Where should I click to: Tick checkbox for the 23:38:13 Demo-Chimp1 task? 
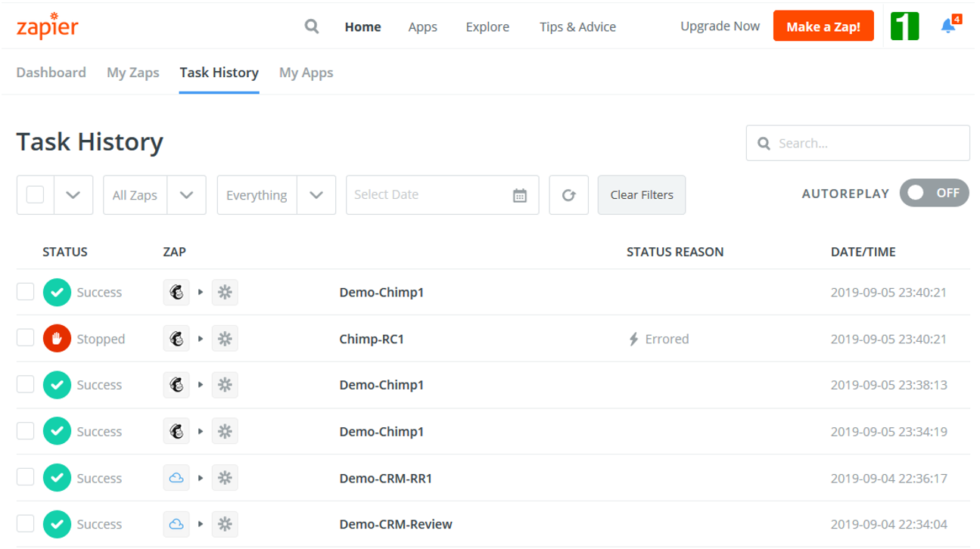(26, 384)
